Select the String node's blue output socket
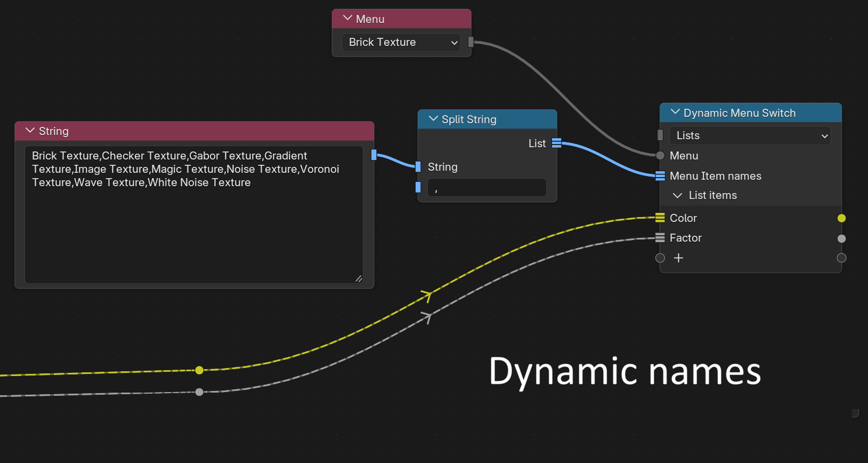Screen dimensions: 868x463 coord(374,155)
